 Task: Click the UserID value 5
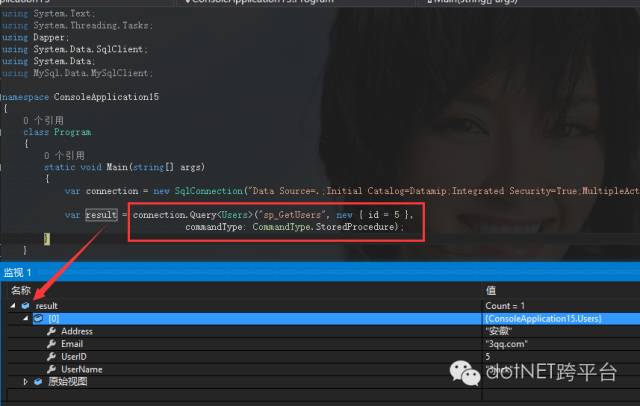[x=487, y=356]
